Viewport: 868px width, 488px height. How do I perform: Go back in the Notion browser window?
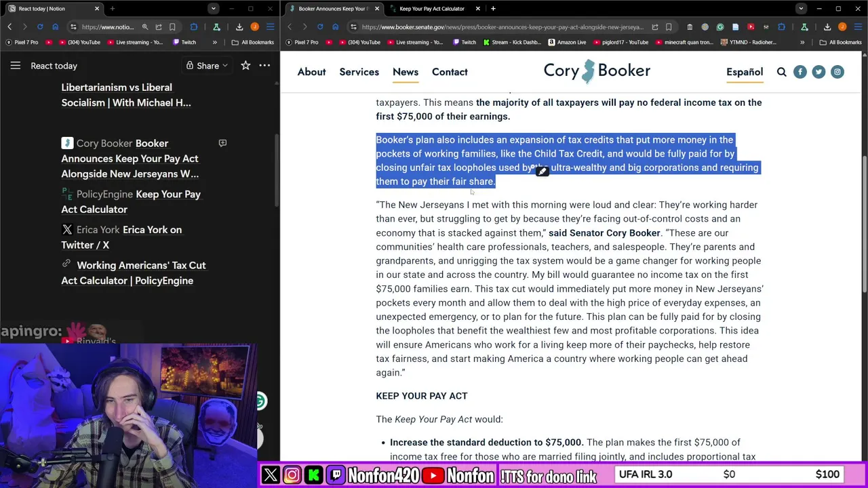click(9, 27)
